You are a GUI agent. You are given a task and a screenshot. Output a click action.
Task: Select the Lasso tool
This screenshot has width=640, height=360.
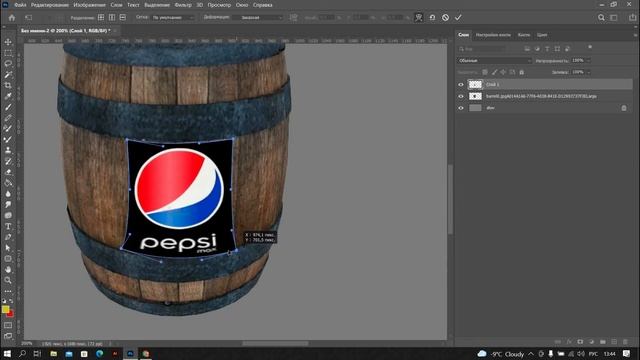[8, 64]
